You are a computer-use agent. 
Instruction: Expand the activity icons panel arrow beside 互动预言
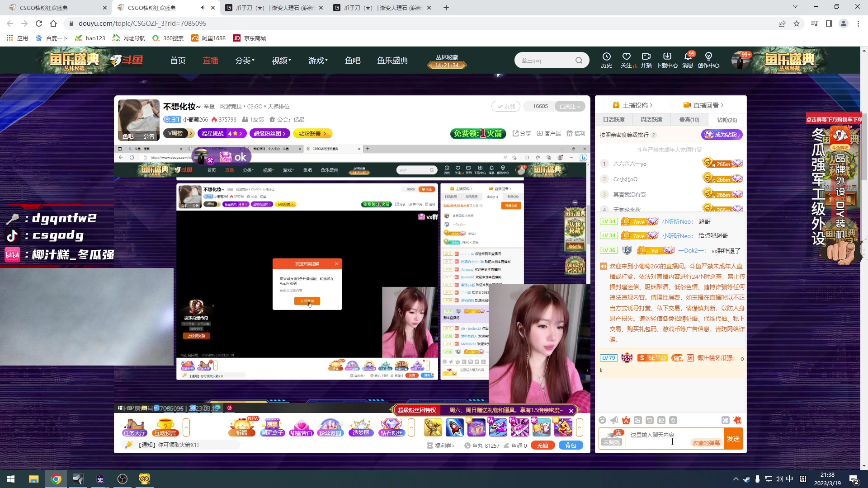186,427
